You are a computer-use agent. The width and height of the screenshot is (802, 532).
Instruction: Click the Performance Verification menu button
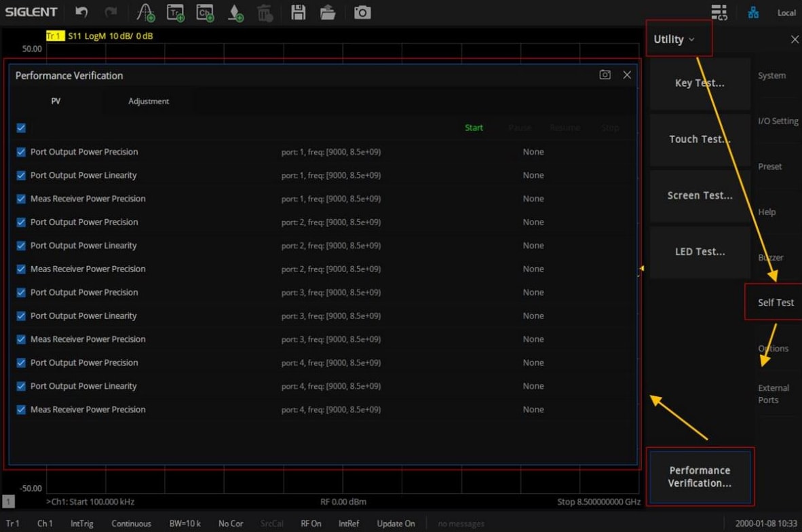pyautogui.click(x=700, y=477)
